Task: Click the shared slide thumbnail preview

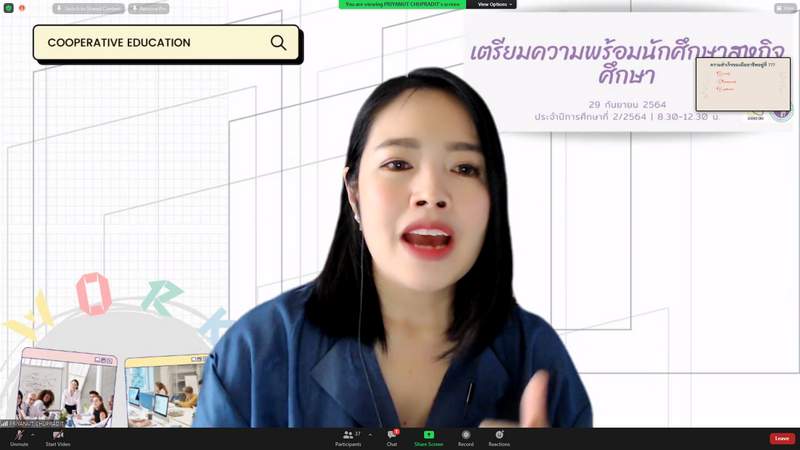Action: tap(742, 84)
